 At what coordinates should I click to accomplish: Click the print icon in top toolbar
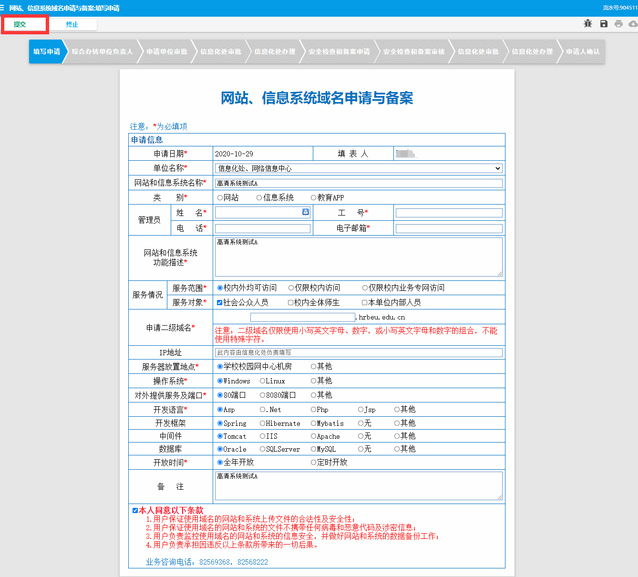tap(618, 23)
